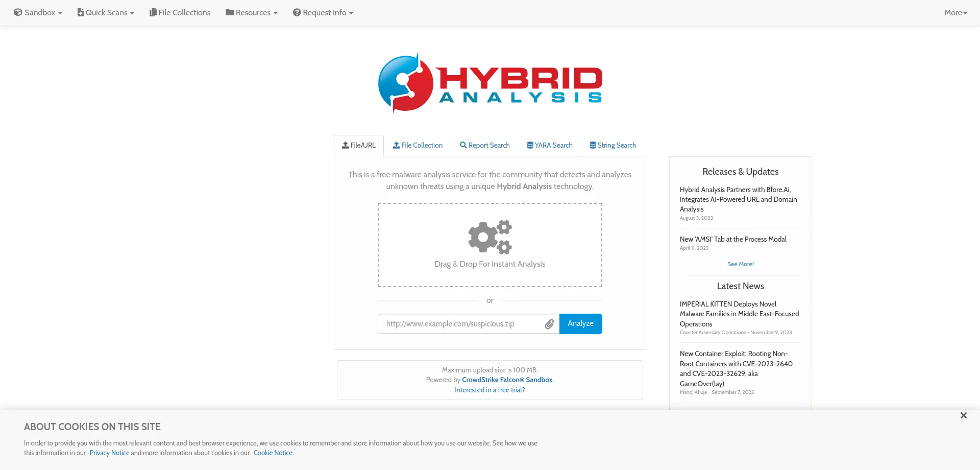Switch to the Report Search tab
The width and height of the screenshot is (980, 470).
485,146
